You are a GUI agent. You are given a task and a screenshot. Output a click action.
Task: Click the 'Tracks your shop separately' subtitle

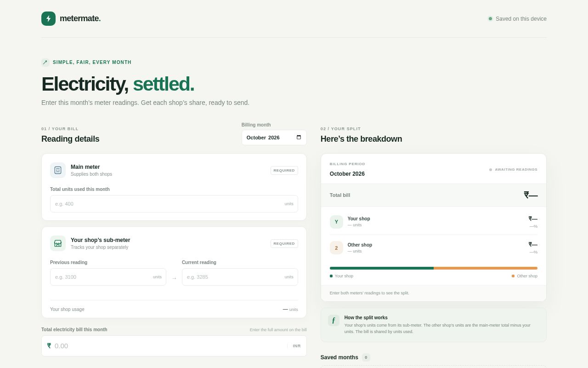click(99, 247)
